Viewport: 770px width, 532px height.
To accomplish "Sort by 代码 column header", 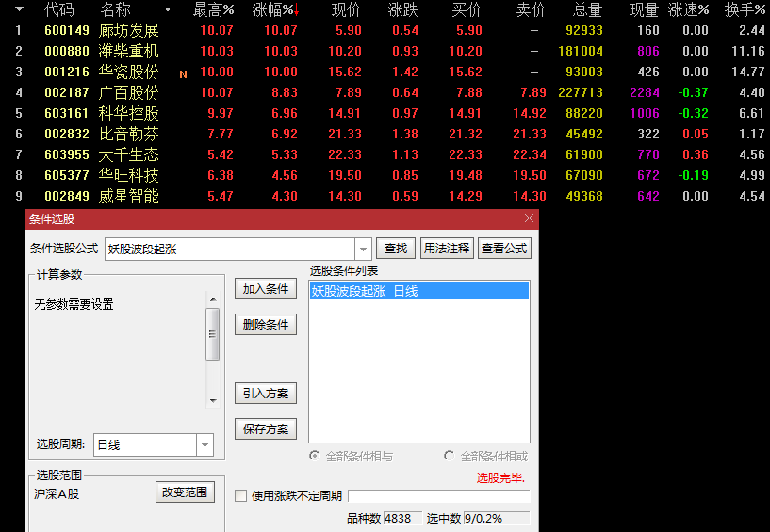I will coord(59,9).
